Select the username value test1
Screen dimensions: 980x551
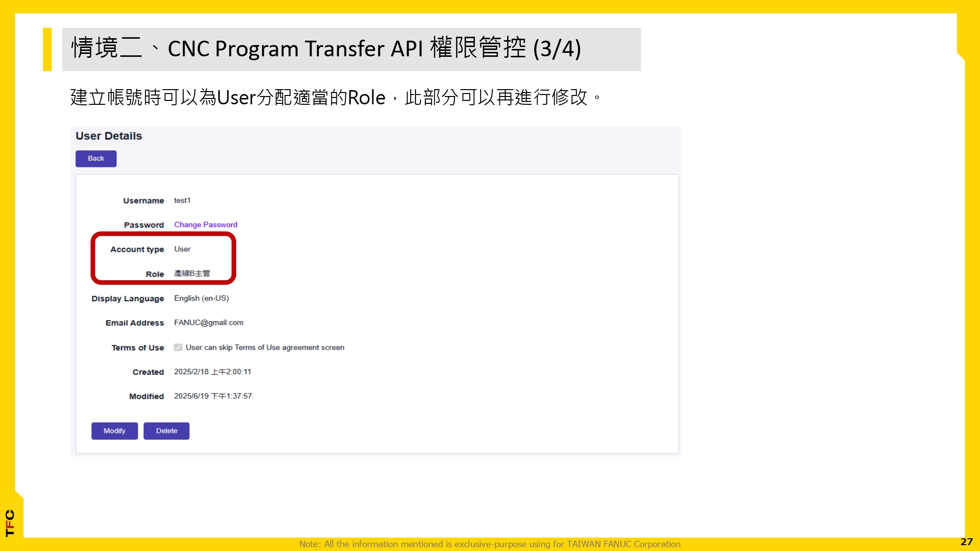click(182, 200)
